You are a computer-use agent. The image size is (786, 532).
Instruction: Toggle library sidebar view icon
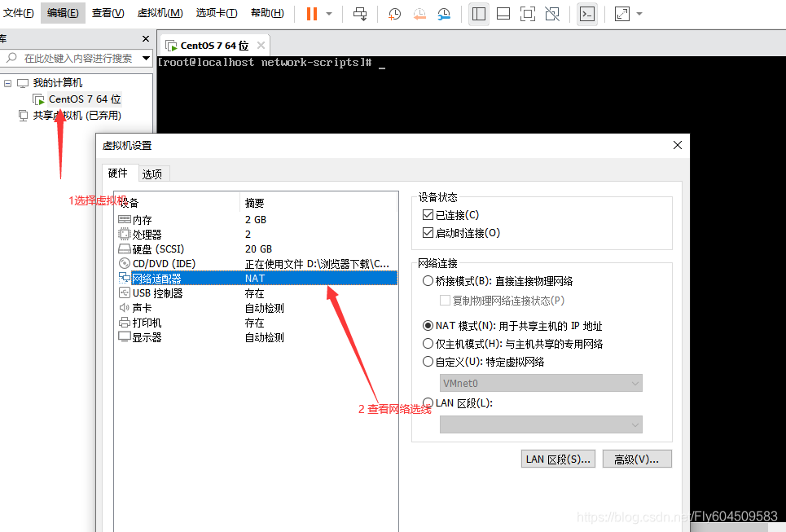click(x=479, y=14)
